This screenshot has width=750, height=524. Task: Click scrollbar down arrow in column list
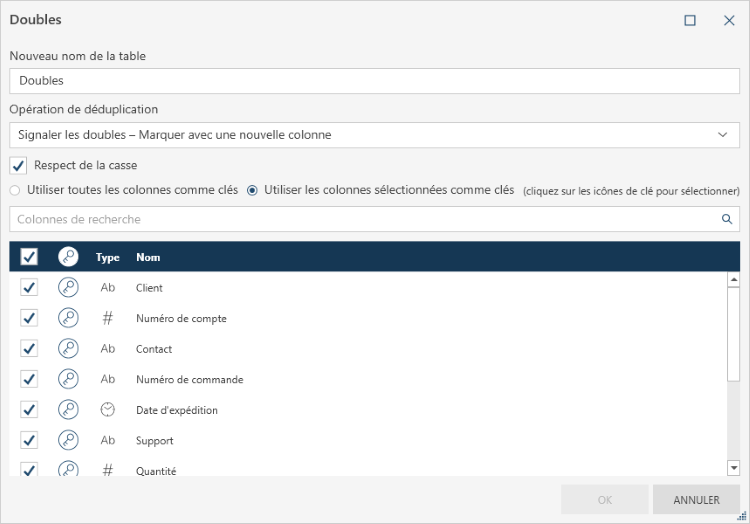coord(733,467)
